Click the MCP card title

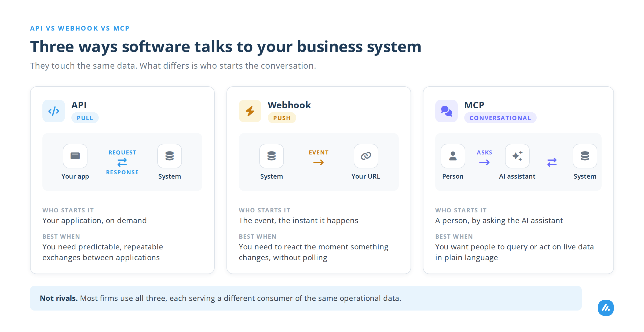click(474, 105)
